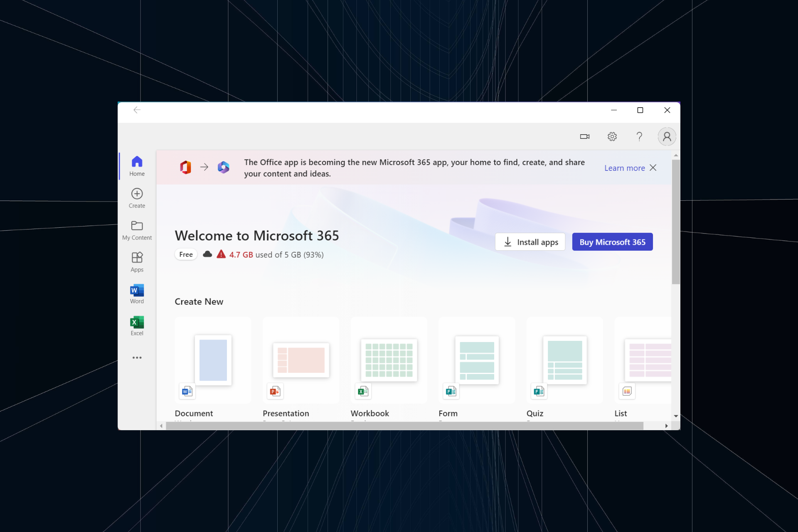798x532 pixels.
Task: Launch Word from the sidebar
Action: coord(137,294)
